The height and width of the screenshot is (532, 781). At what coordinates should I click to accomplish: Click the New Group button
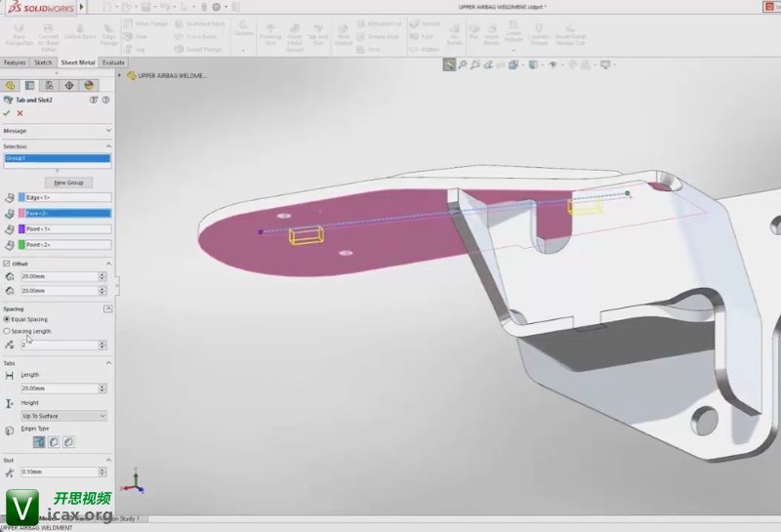(67, 183)
